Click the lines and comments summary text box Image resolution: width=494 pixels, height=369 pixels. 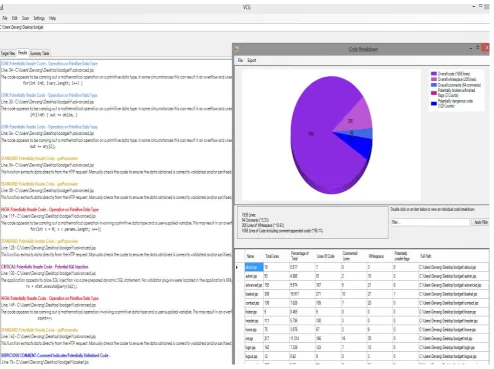(x=313, y=223)
